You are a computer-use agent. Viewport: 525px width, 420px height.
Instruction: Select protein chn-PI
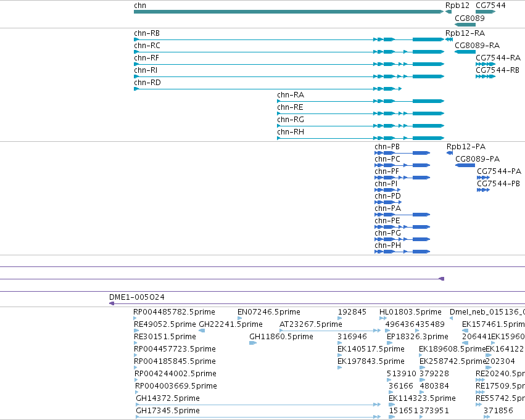pos(386,184)
